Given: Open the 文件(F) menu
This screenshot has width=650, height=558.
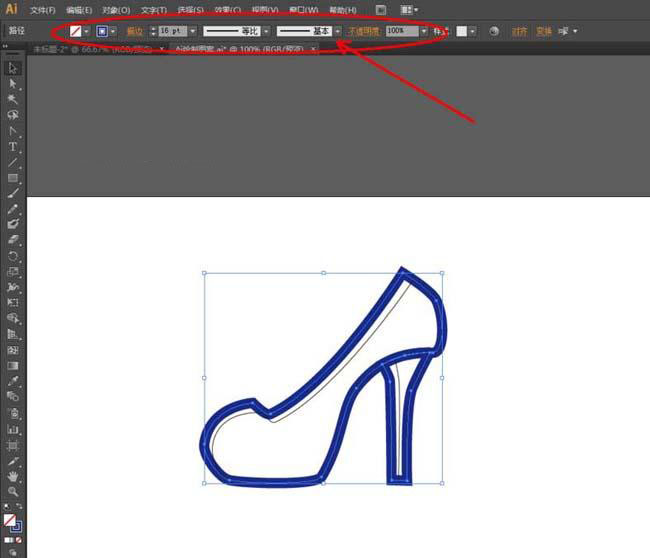Looking at the screenshot, I should click(43, 10).
